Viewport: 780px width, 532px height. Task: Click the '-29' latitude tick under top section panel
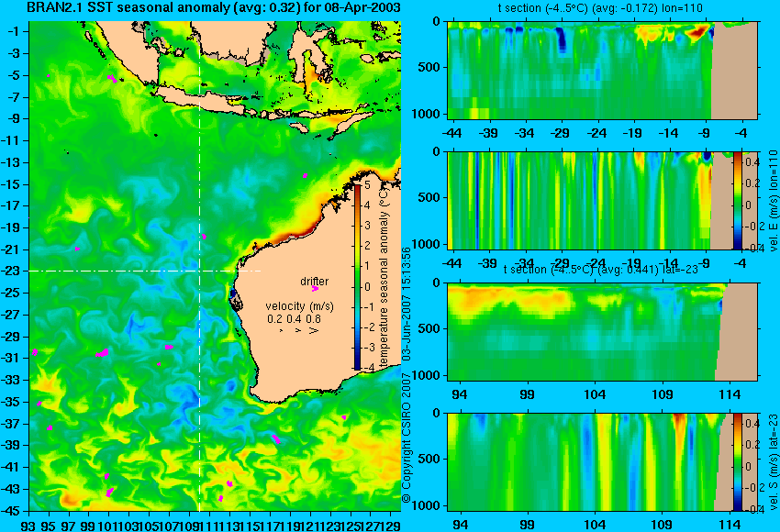561,133
